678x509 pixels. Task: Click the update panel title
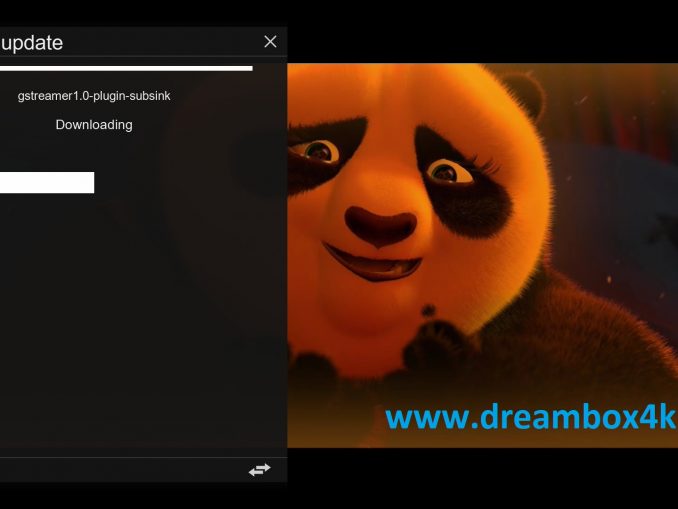[x=32, y=43]
